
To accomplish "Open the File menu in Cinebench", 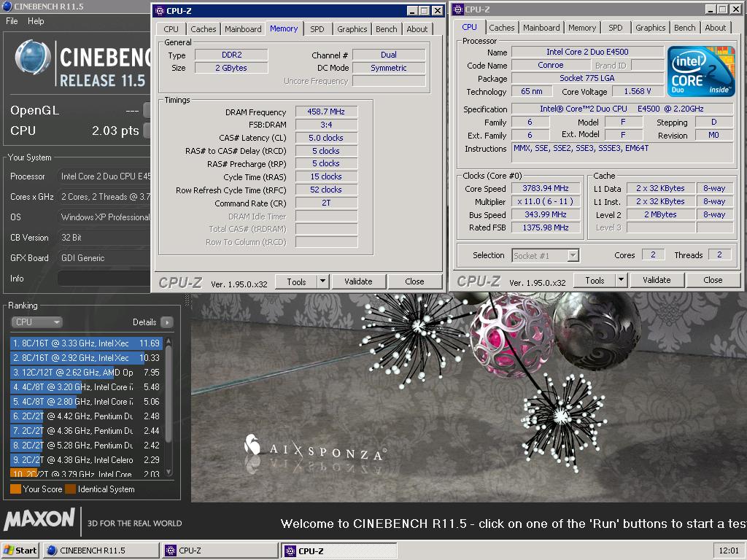I will (x=12, y=21).
